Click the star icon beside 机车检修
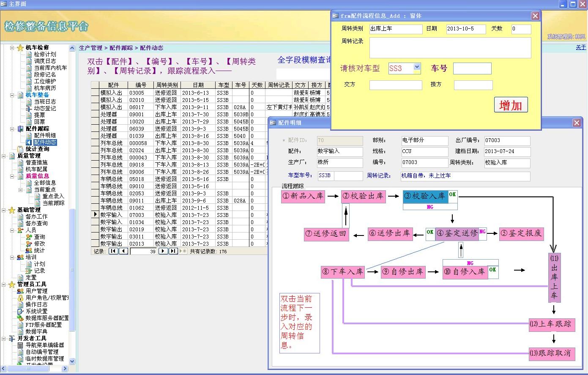The image size is (588, 375). click(20, 48)
